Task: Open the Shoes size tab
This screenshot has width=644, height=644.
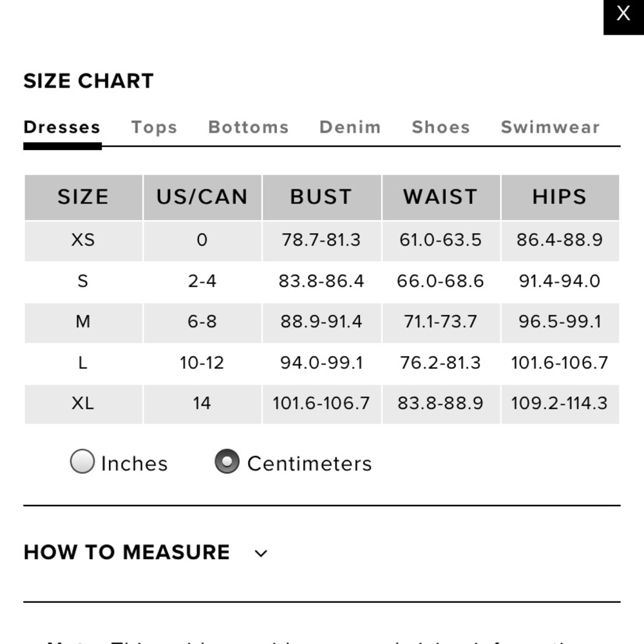Action: tap(440, 128)
